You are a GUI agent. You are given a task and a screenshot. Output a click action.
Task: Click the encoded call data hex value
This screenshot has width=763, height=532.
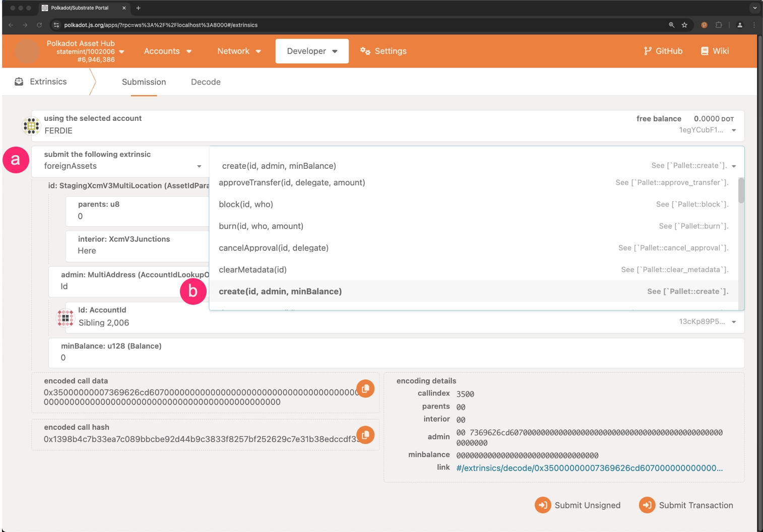pyautogui.click(x=202, y=397)
